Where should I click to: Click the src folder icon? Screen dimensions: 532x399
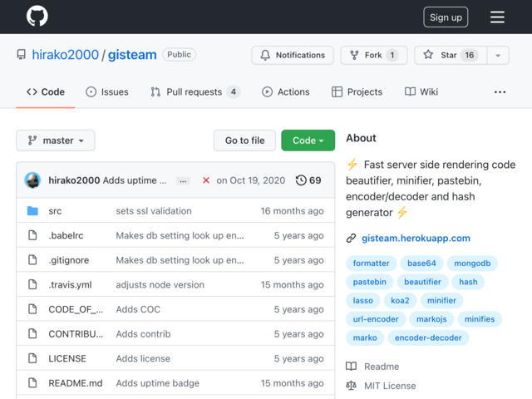pos(32,210)
